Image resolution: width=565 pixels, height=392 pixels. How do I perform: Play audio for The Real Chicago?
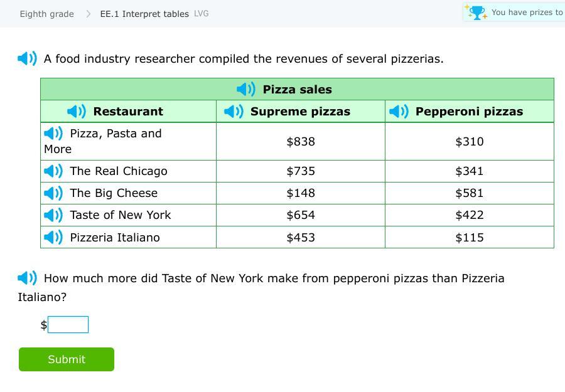point(53,171)
